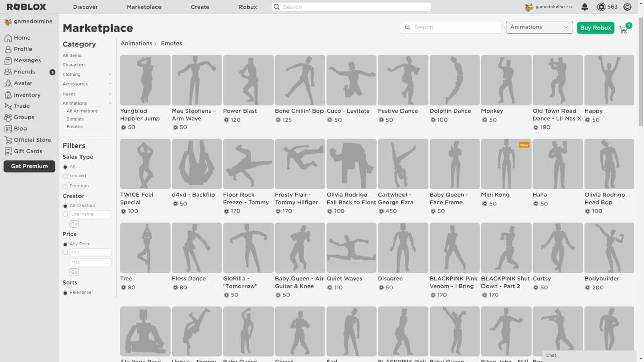Open the Bodybuilder emote thumbnail
The width and height of the screenshot is (644, 362).
point(609,248)
